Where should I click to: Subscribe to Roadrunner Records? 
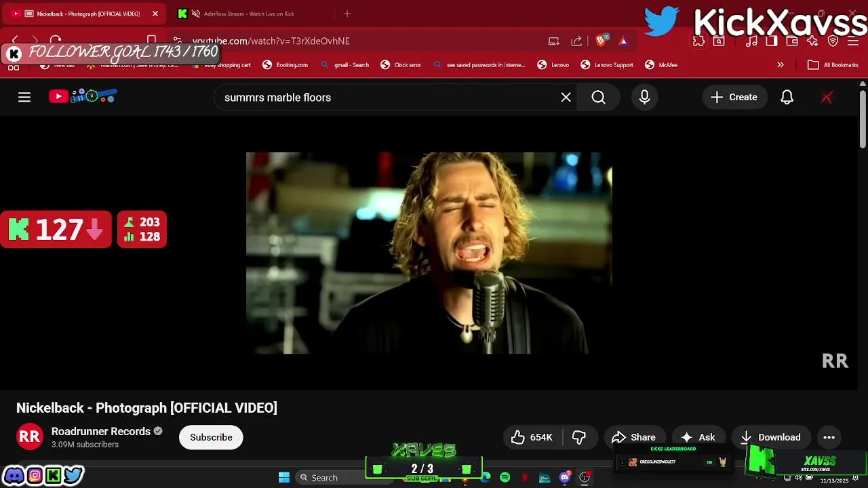pyautogui.click(x=211, y=437)
